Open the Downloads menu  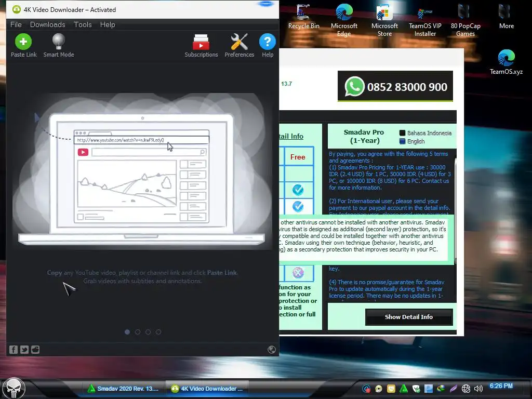click(x=47, y=24)
